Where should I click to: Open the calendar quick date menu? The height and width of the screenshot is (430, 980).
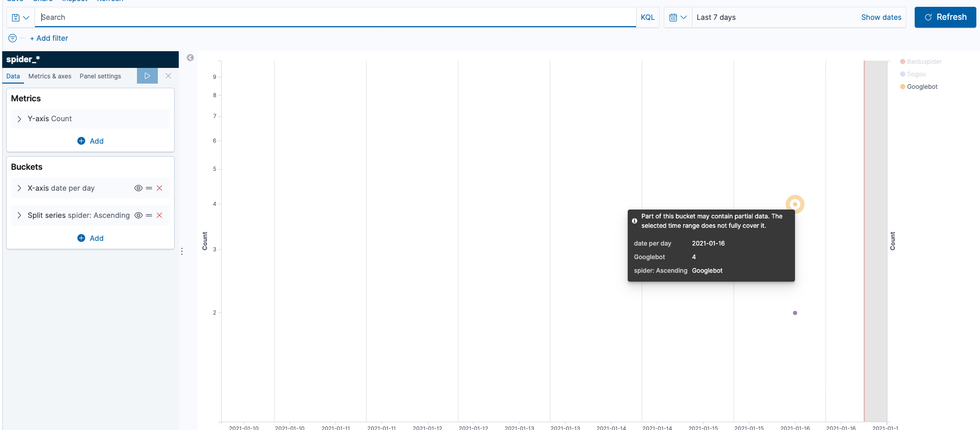point(677,17)
